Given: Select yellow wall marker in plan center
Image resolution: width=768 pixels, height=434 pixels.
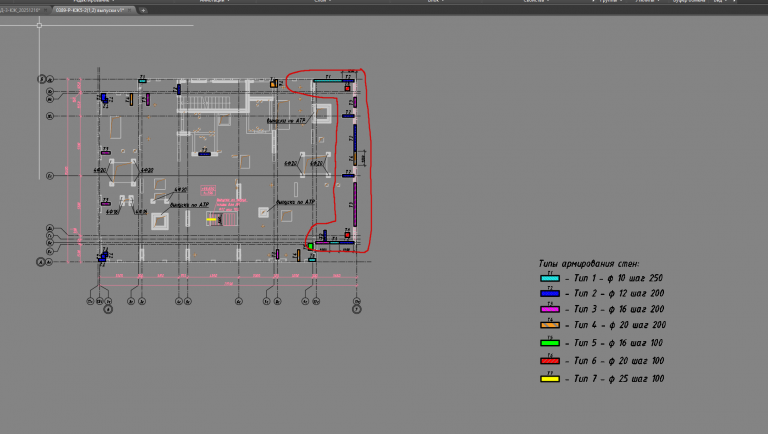Looking at the screenshot, I should [211, 220].
